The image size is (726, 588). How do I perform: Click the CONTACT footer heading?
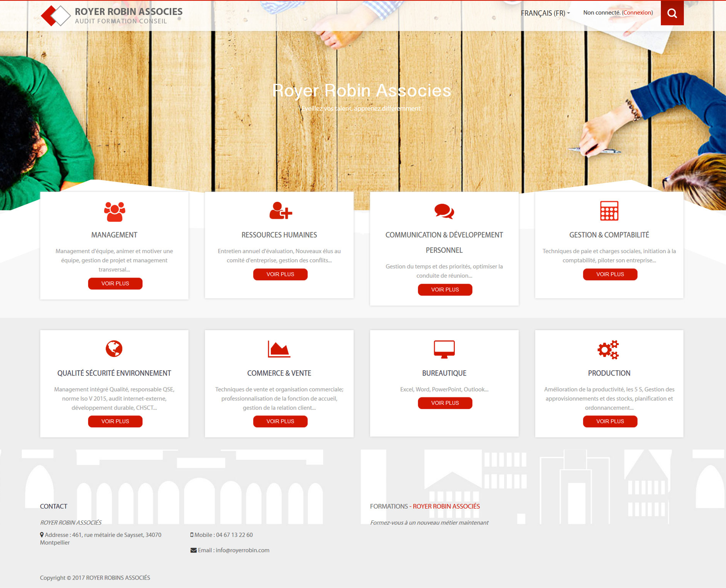point(53,506)
